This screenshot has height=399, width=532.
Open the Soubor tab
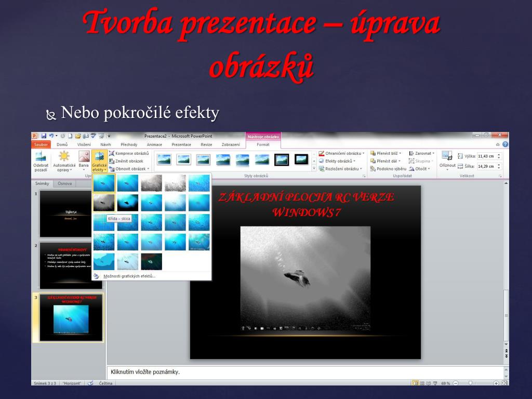(41, 144)
